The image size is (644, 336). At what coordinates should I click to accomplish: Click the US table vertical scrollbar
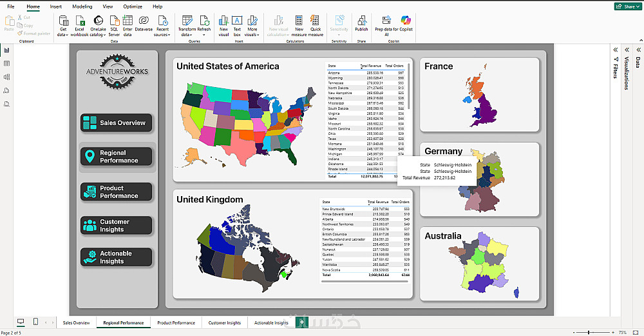click(x=409, y=86)
